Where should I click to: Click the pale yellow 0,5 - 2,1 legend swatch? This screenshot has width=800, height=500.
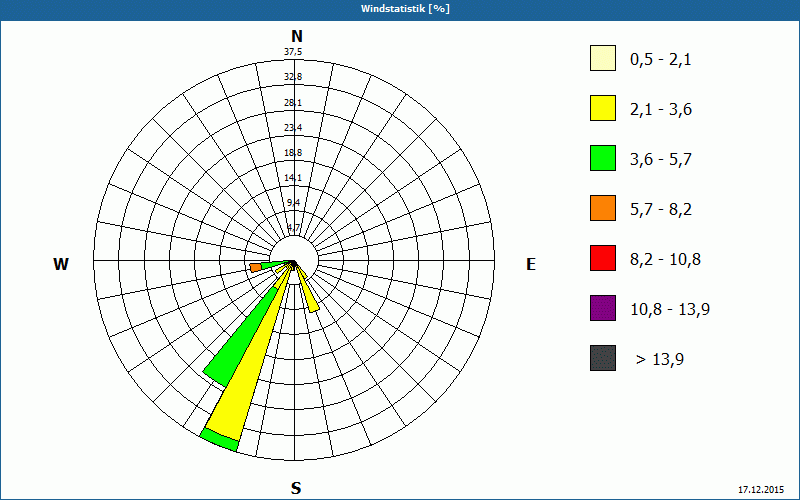tap(603, 58)
